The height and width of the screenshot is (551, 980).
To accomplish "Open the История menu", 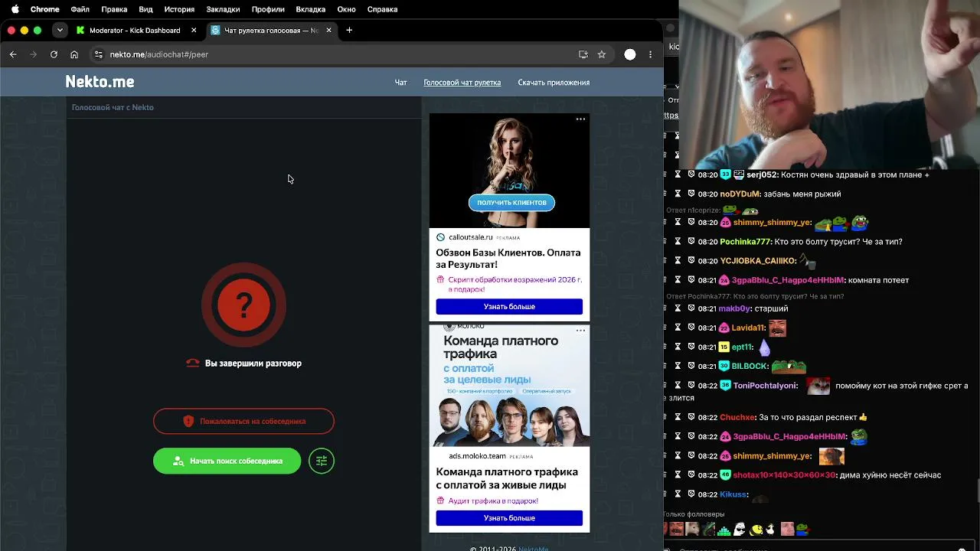I will [x=179, y=9].
